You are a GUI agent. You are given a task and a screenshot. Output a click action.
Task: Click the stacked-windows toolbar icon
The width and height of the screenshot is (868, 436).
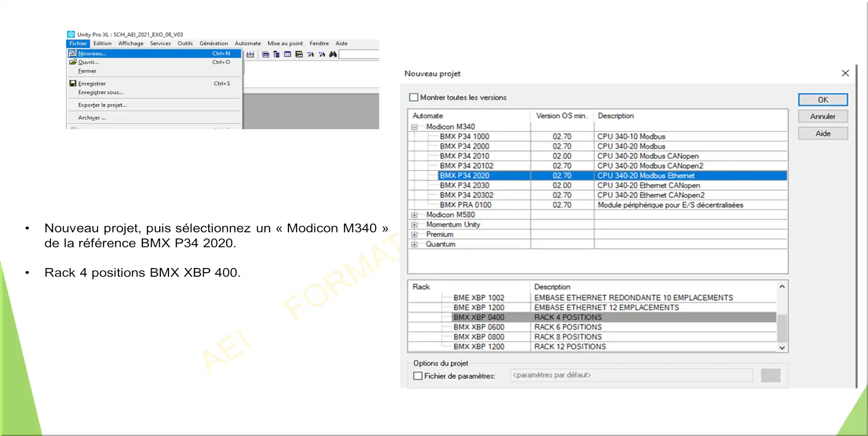click(299, 54)
